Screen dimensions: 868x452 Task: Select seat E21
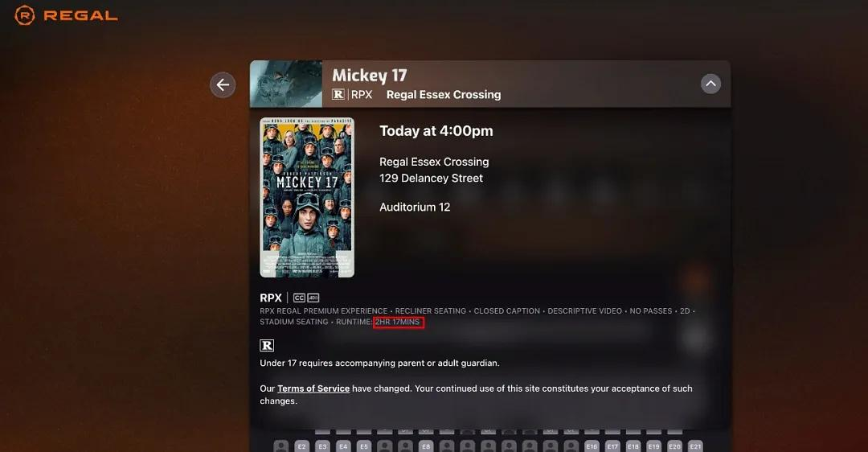(x=695, y=446)
